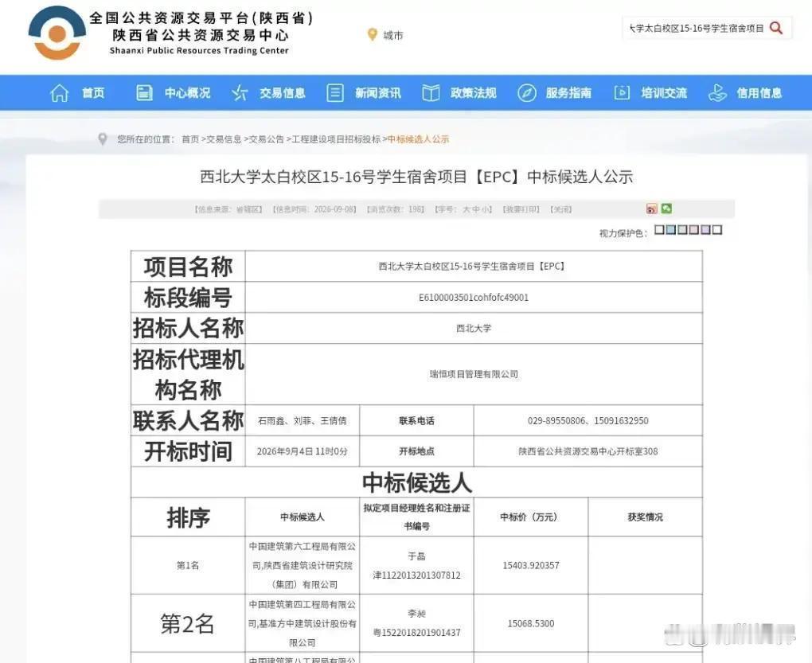This screenshot has width=812, height=663.
Task: Click certificate number 津1122013201307812
Action: [416, 575]
